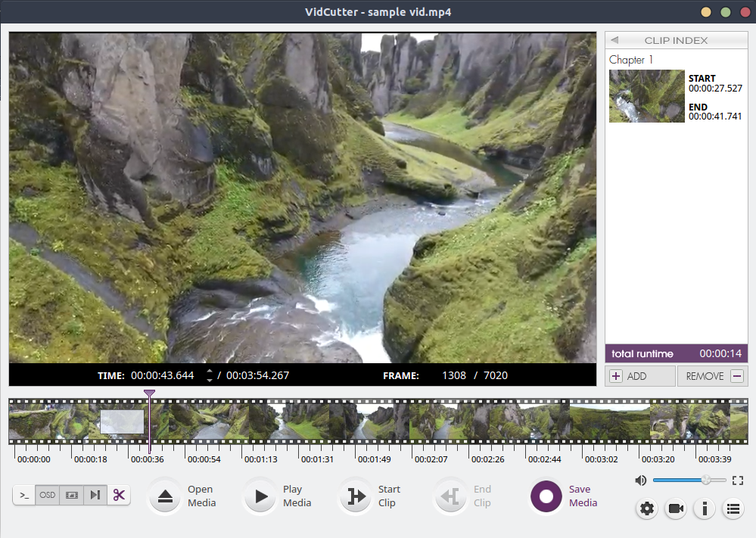Open Media to load a new video
The image size is (756, 538).
coord(165,496)
